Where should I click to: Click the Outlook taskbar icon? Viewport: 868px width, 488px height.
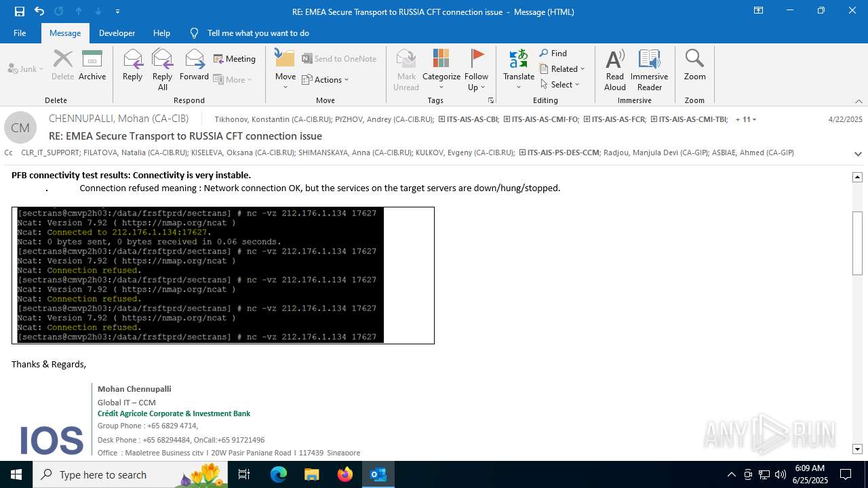378,474
